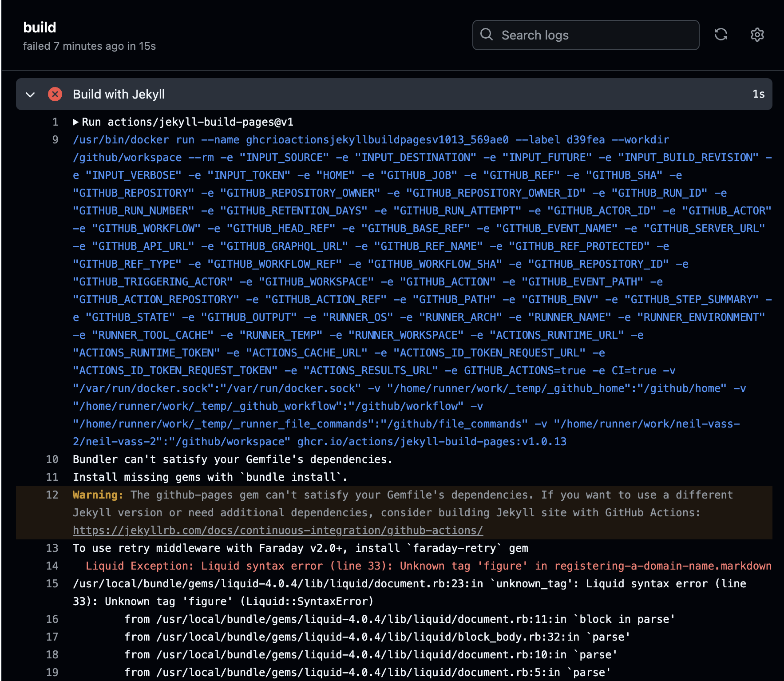Screen dimensions: 784x681
Task: Collapse the Build with Jekyll step
Action: coord(30,95)
